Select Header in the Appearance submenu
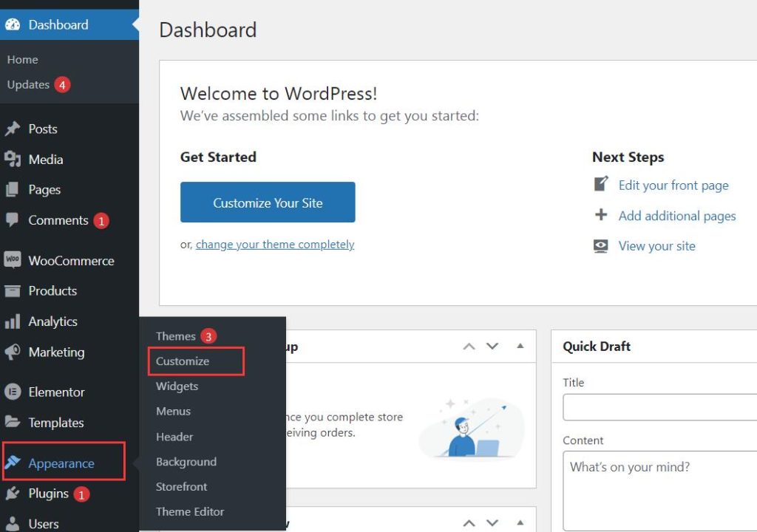This screenshot has height=532, width=757. click(x=174, y=437)
